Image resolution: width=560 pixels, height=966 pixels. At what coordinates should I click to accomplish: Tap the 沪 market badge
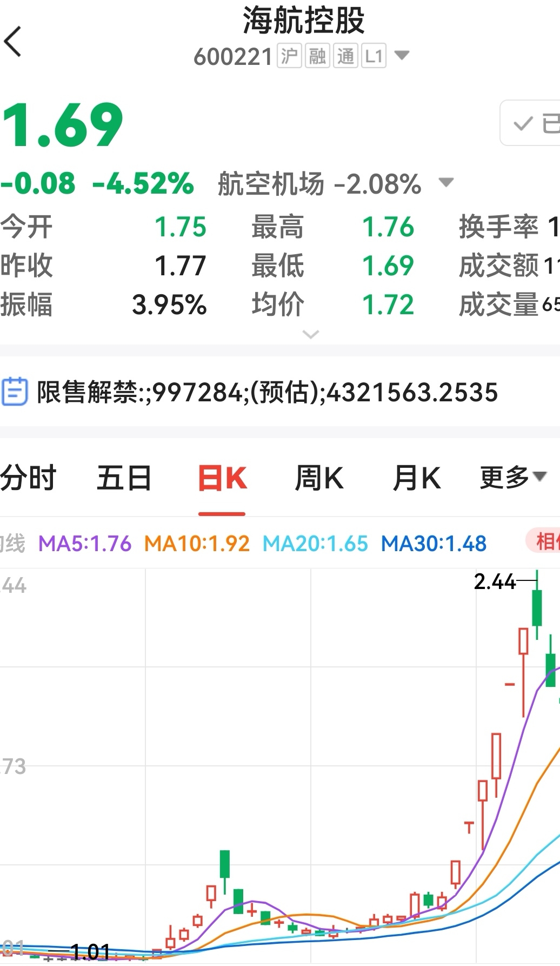click(289, 56)
